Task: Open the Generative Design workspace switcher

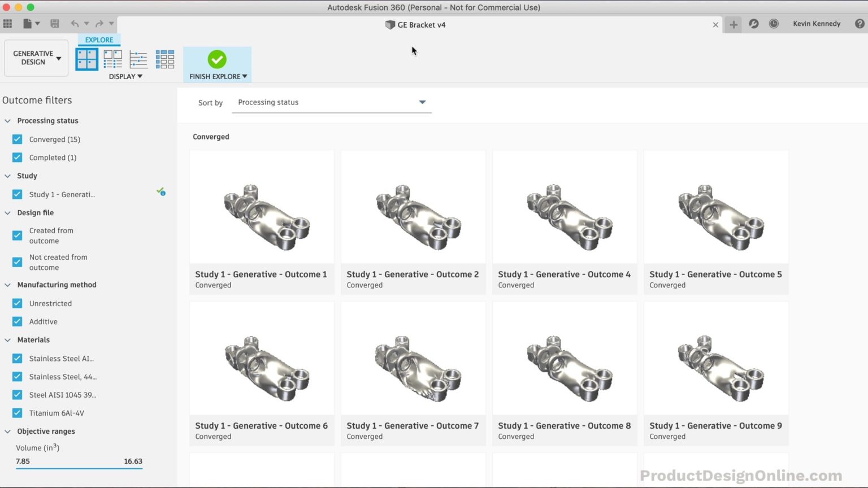Action: click(36, 58)
